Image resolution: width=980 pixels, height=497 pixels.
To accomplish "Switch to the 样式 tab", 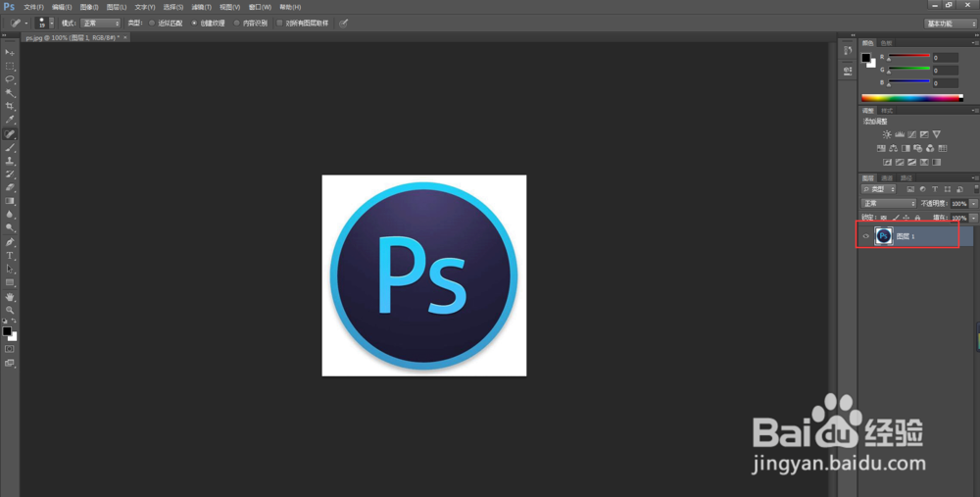I will tap(887, 111).
